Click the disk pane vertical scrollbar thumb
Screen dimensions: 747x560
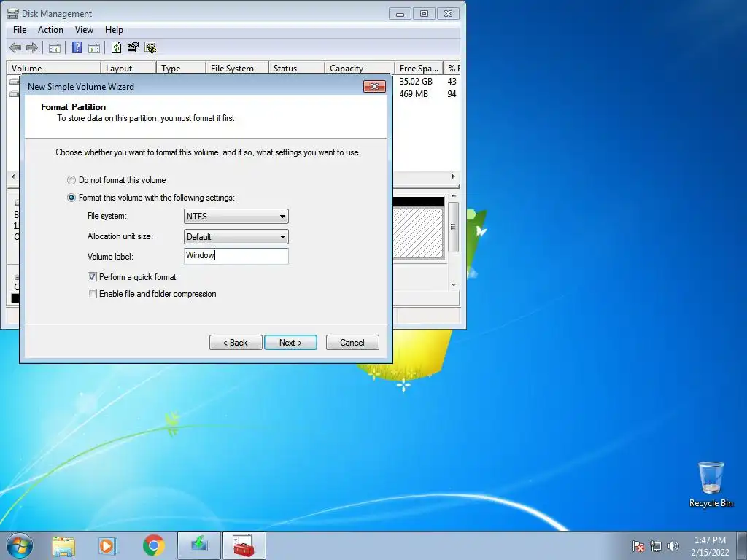tap(454, 227)
